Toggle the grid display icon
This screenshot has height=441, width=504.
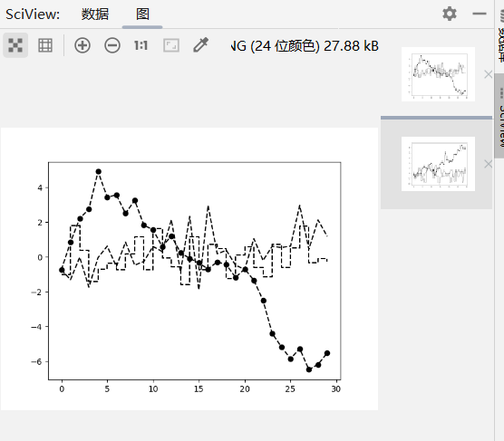[x=45, y=45]
